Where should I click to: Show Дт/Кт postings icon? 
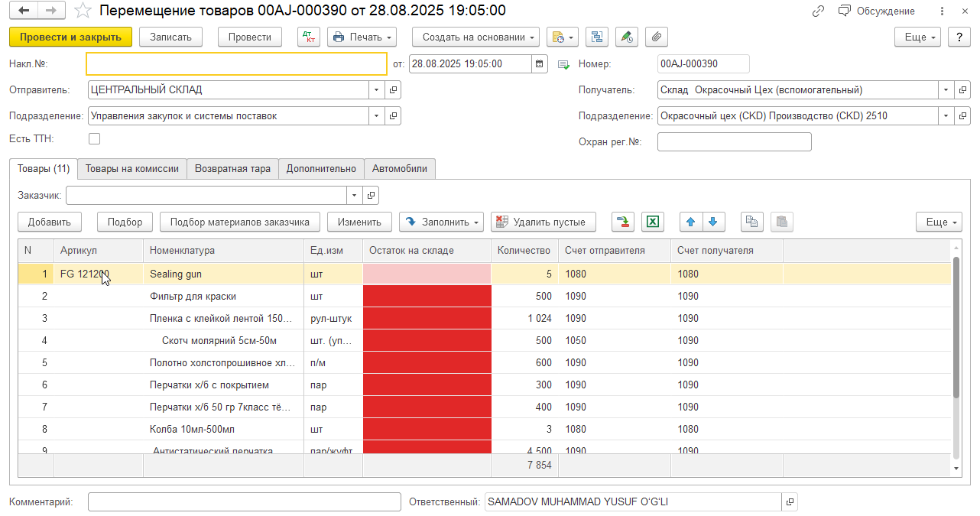[309, 37]
